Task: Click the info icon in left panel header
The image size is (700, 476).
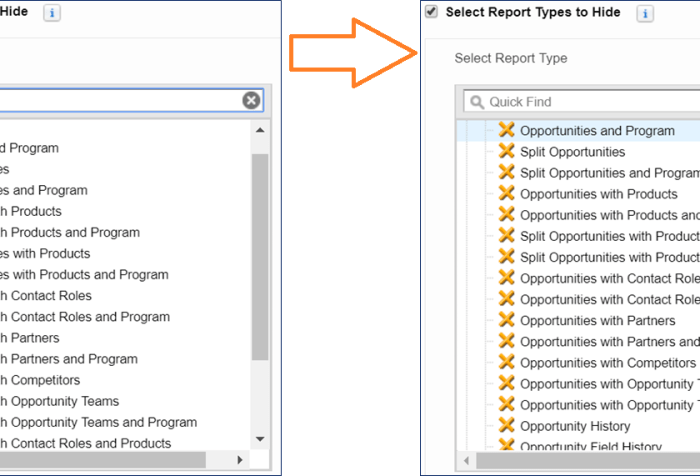Action: pyautogui.click(x=52, y=13)
